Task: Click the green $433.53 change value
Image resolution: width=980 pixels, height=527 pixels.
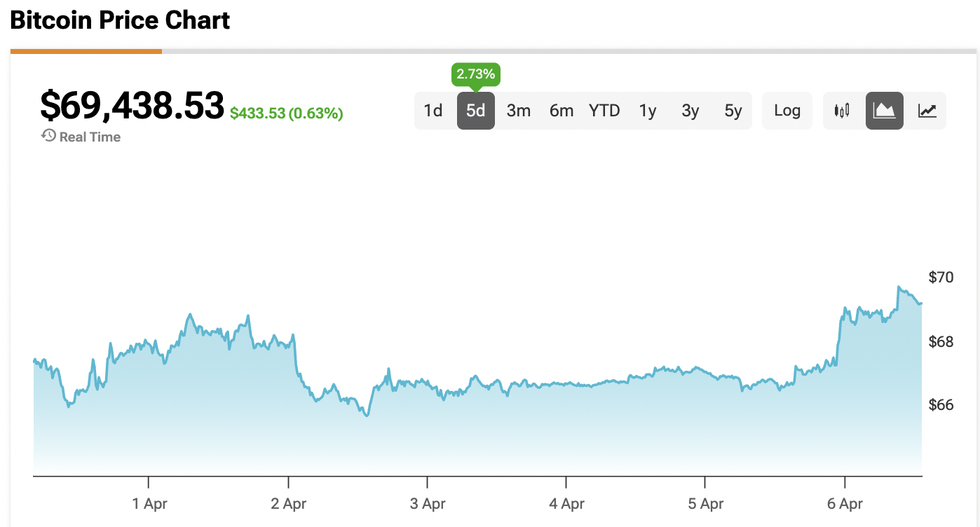Action: pyautogui.click(x=287, y=112)
